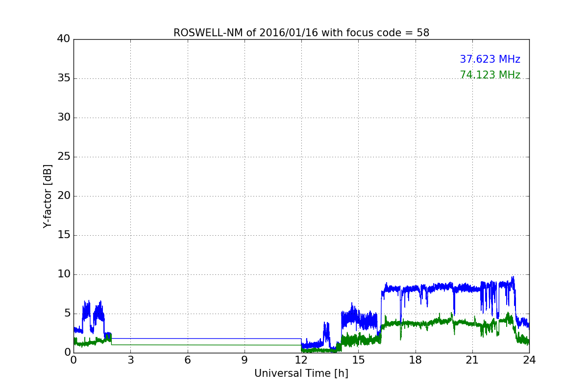Click x-axis tick label 12
588x392 pixels.
pos(301,360)
